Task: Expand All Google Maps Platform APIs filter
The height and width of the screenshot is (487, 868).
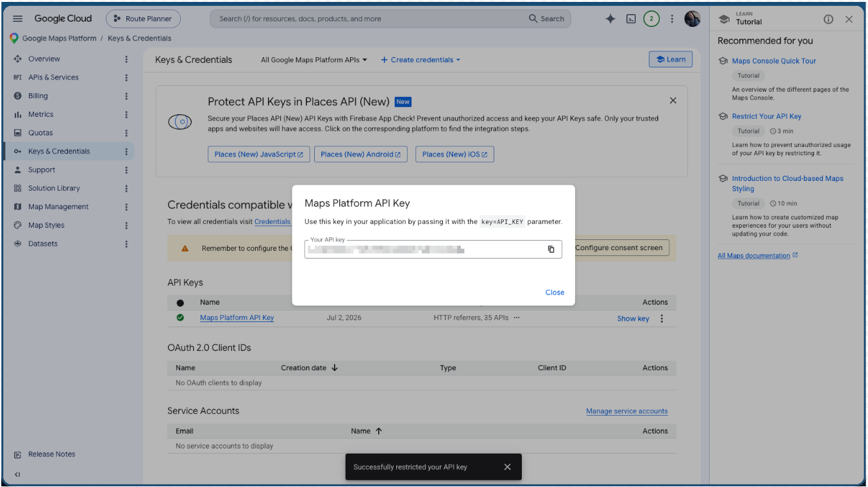Action: [x=314, y=60]
